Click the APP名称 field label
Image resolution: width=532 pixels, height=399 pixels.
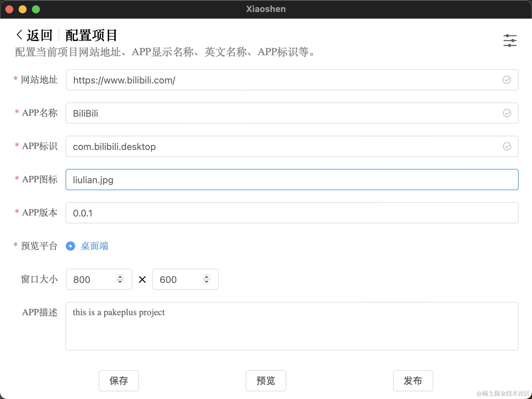click(40, 113)
